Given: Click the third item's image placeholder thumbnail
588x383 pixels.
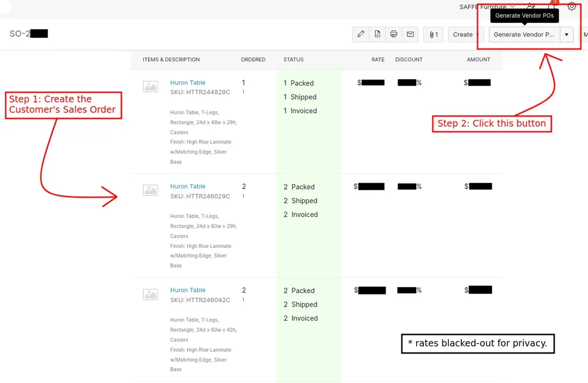Looking at the screenshot, I should (150, 294).
